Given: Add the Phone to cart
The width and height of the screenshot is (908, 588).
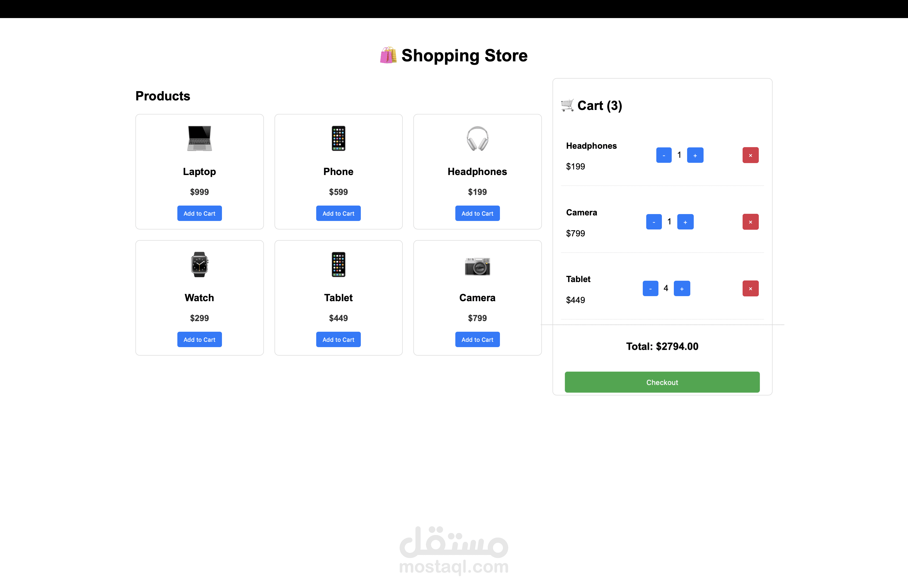Looking at the screenshot, I should click(338, 213).
